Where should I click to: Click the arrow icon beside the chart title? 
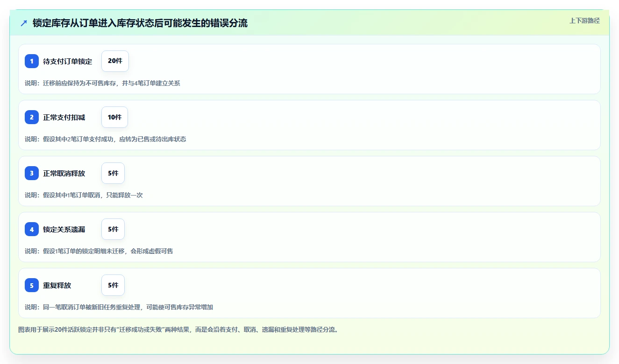(24, 23)
